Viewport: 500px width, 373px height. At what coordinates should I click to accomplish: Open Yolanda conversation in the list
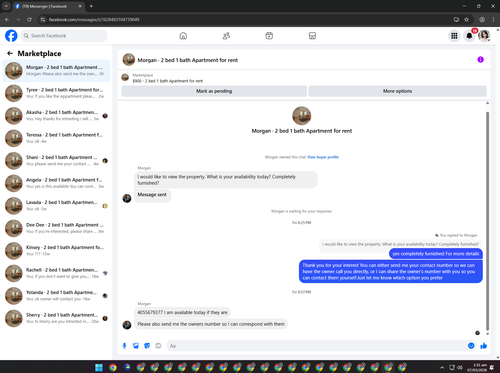click(56, 296)
